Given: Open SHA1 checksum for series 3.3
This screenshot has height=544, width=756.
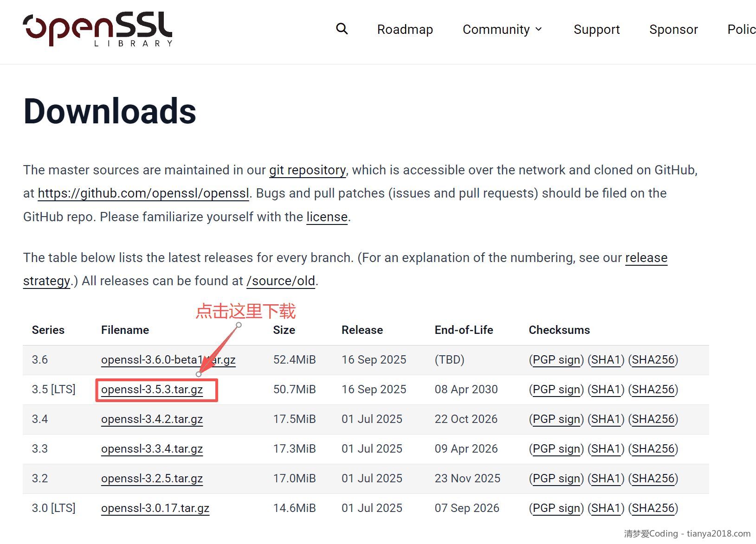Looking at the screenshot, I should point(606,449).
